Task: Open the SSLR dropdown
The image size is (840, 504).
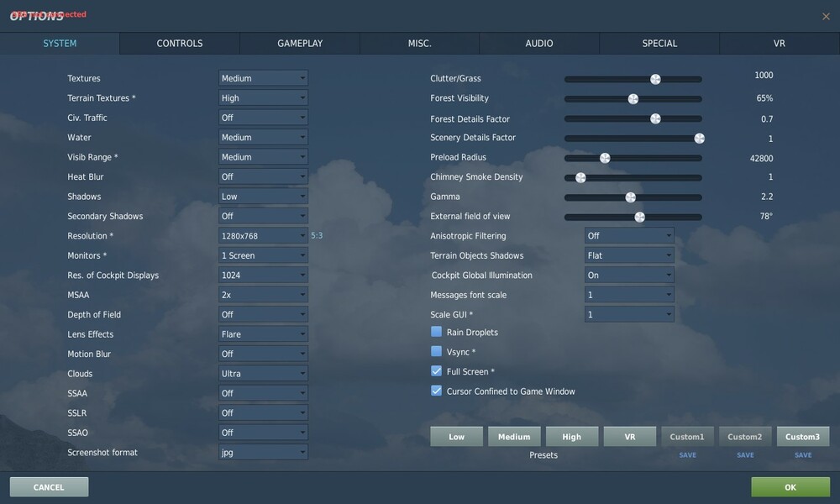Action: tap(263, 413)
